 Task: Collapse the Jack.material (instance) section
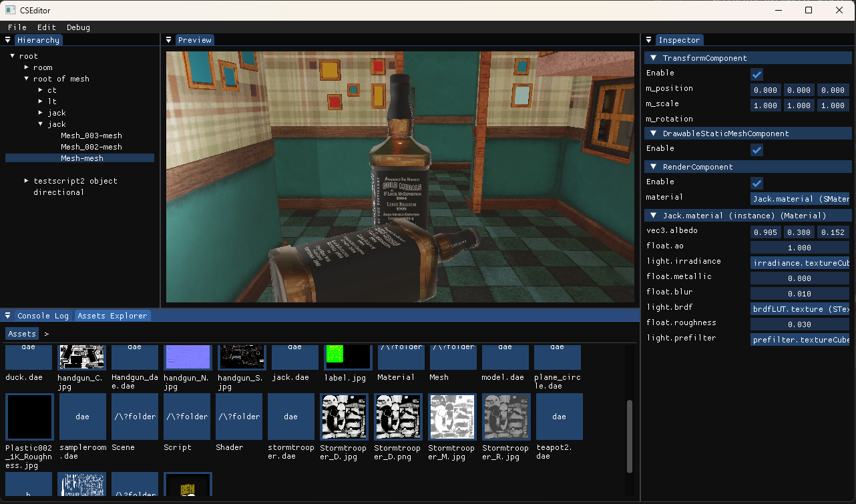coord(654,216)
